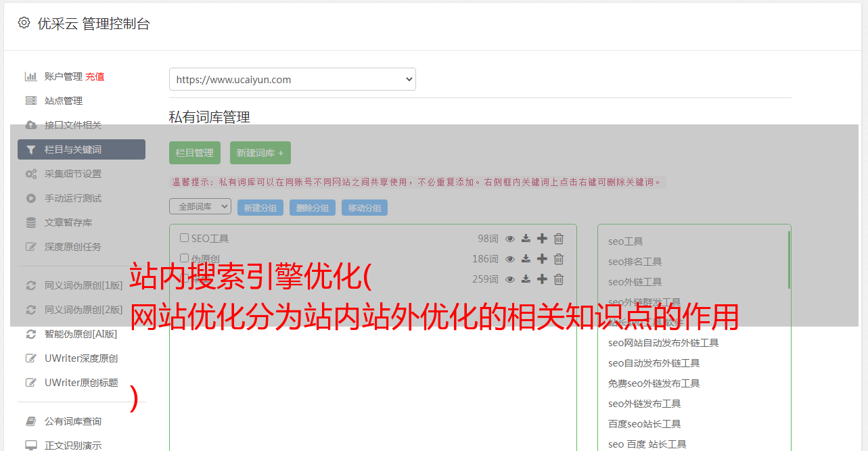Click the 手动运行测试 play icon
The height and width of the screenshot is (451, 868).
pyautogui.click(x=31, y=198)
